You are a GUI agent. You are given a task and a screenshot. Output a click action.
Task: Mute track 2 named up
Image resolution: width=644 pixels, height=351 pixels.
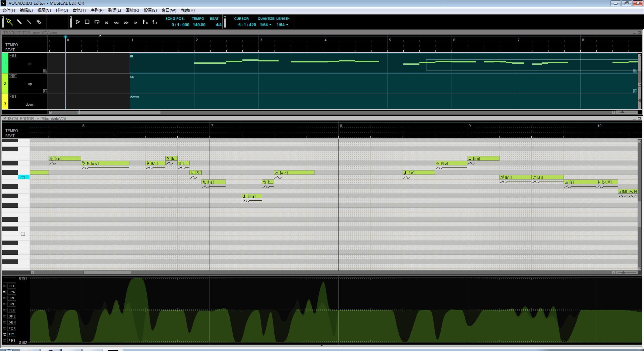point(11,76)
